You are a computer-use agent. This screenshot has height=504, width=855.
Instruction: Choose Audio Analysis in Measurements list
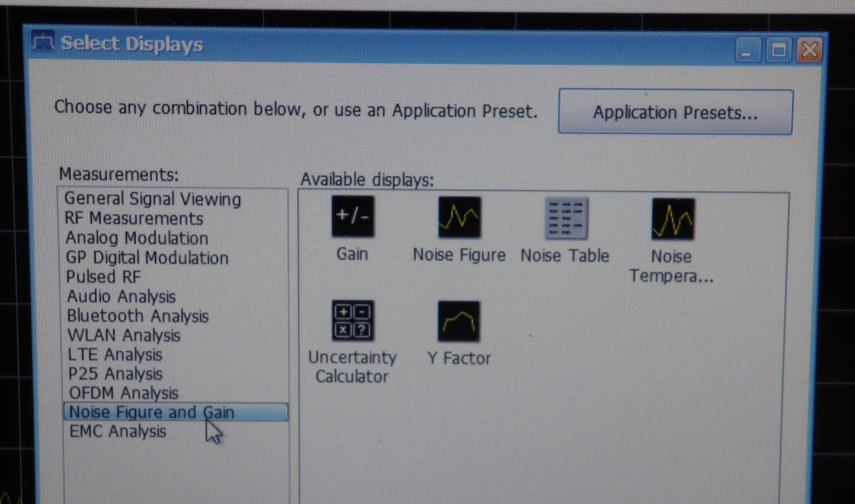pyautogui.click(x=121, y=296)
